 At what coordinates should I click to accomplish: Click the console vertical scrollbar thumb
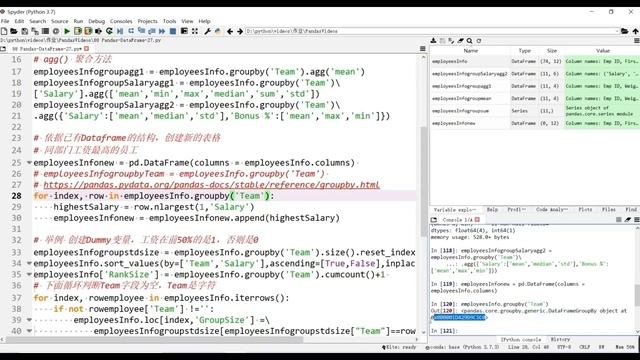click(x=637, y=295)
